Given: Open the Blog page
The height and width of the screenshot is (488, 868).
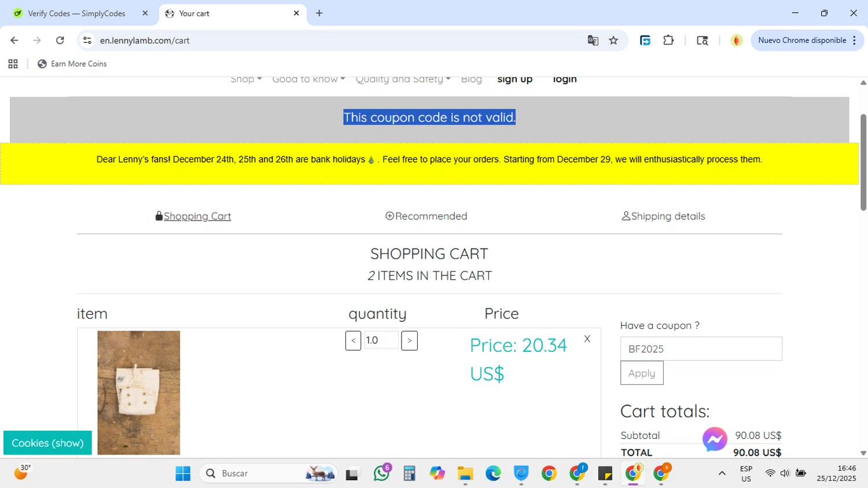Looking at the screenshot, I should pyautogui.click(x=472, y=79).
